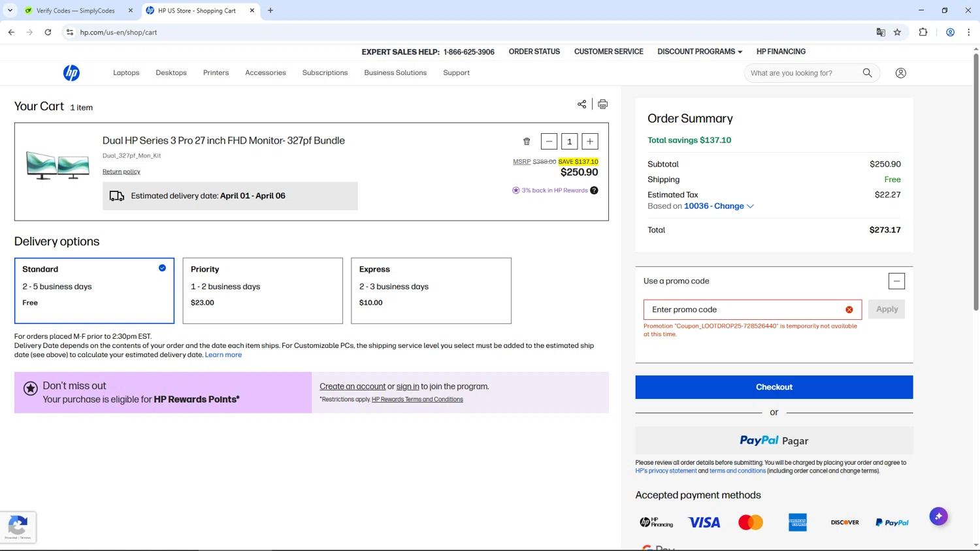Image resolution: width=980 pixels, height=551 pixels.
Task: Open the tab search dropdown arrow
Action: tap(10, 10)
